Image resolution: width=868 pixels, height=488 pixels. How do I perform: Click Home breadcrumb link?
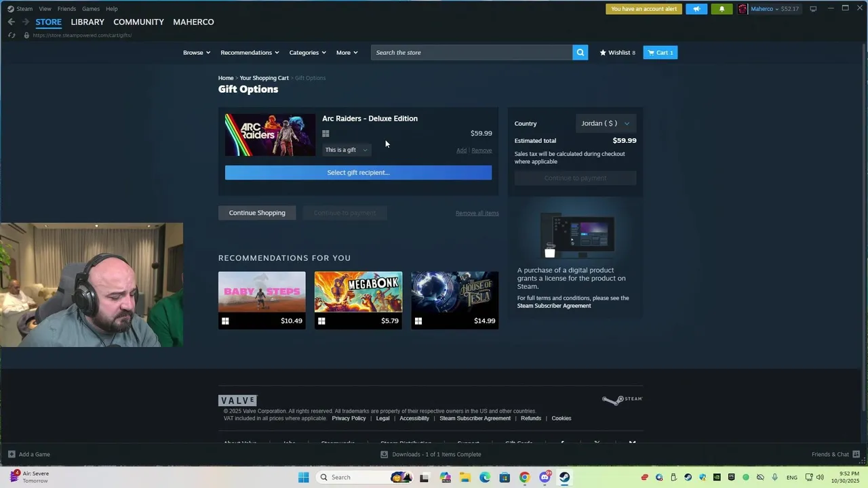[x=226, y=78]
